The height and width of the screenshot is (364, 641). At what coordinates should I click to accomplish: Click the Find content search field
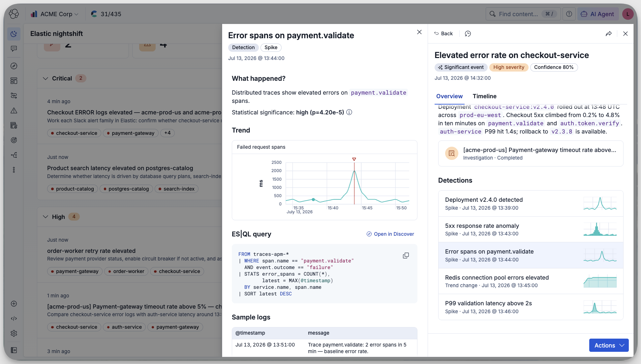pyautogui.click(x=523, y=14)
